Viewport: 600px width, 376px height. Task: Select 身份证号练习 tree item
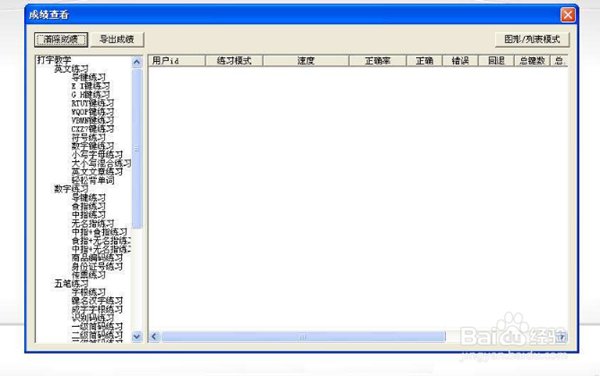click(97, 267)
